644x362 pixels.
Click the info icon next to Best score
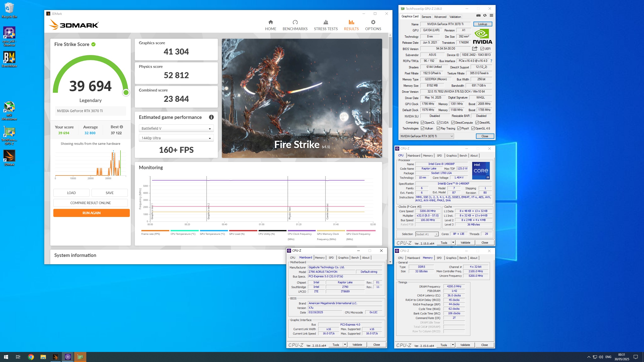click(121, 127)
